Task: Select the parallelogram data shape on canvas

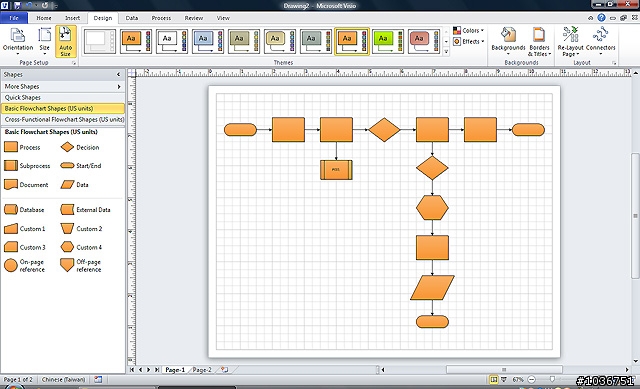Action: tap(432, 288)
